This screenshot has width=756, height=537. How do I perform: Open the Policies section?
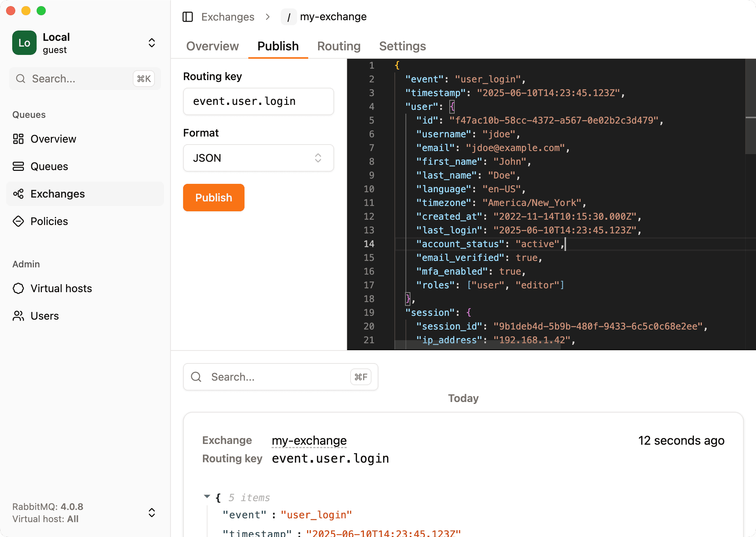tap(49, 221)
